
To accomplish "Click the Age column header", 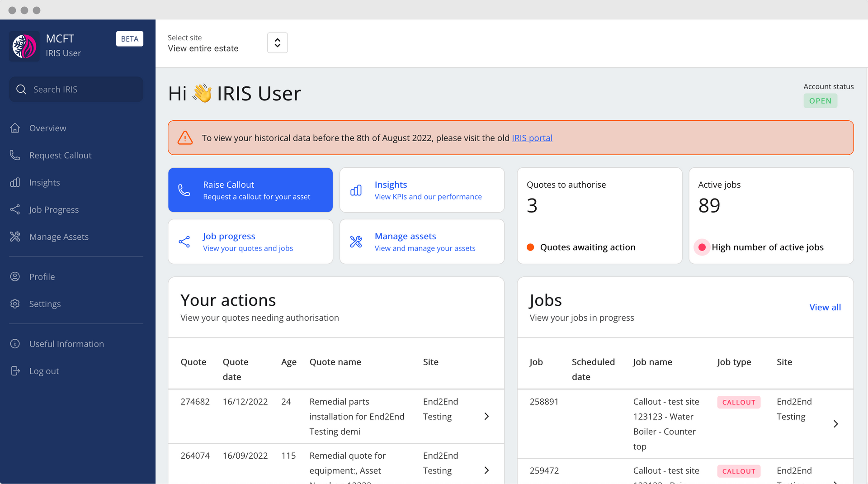I will 289,362.
